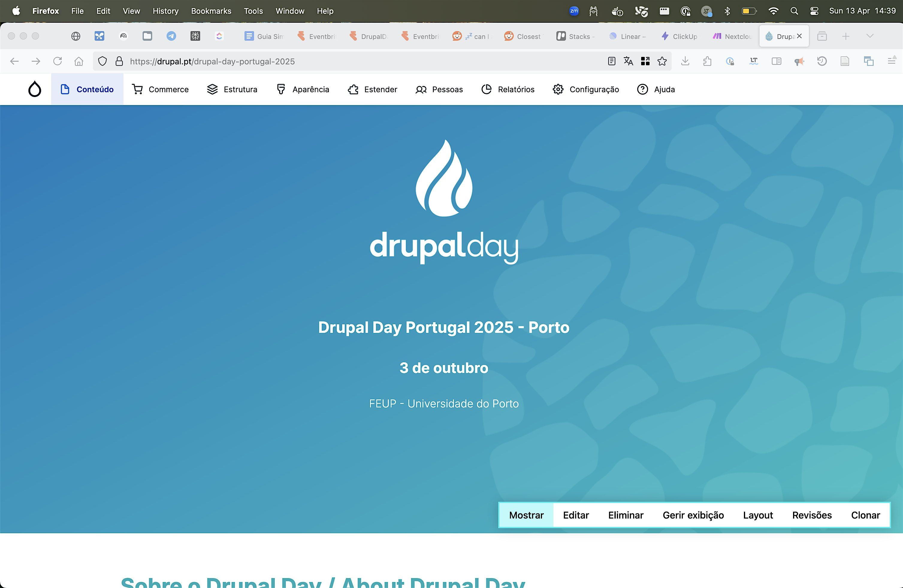This screenshot has width=903, height=588.
Task: Open the Pessoas admin menu
Action: [439, 89]
